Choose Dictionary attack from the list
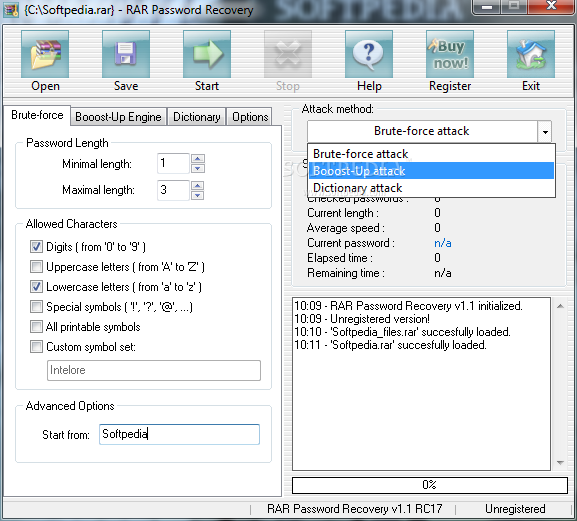This screenshot has height=521, width=577. click(431, 188)
